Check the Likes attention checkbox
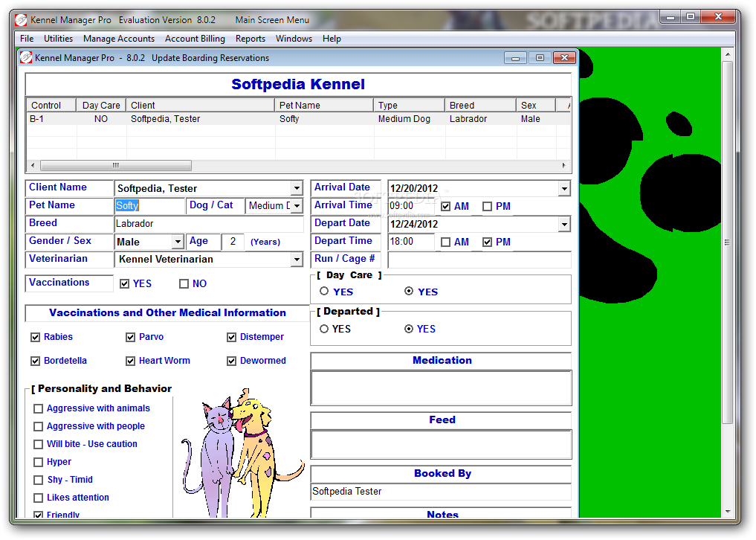756x540 pixels. point(38,498)
